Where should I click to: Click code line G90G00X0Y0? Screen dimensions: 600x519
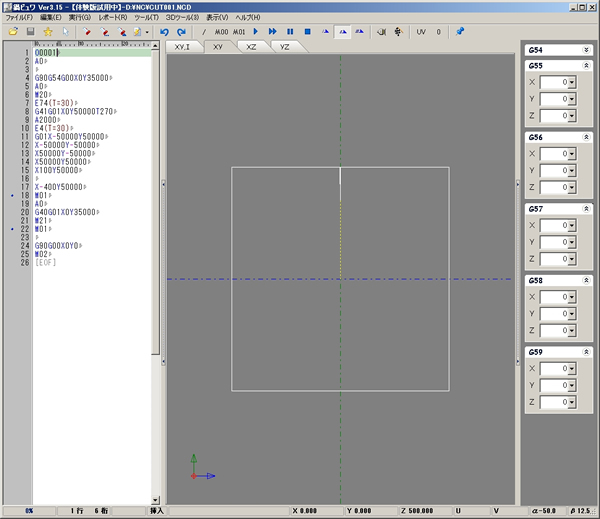(57, 246)
